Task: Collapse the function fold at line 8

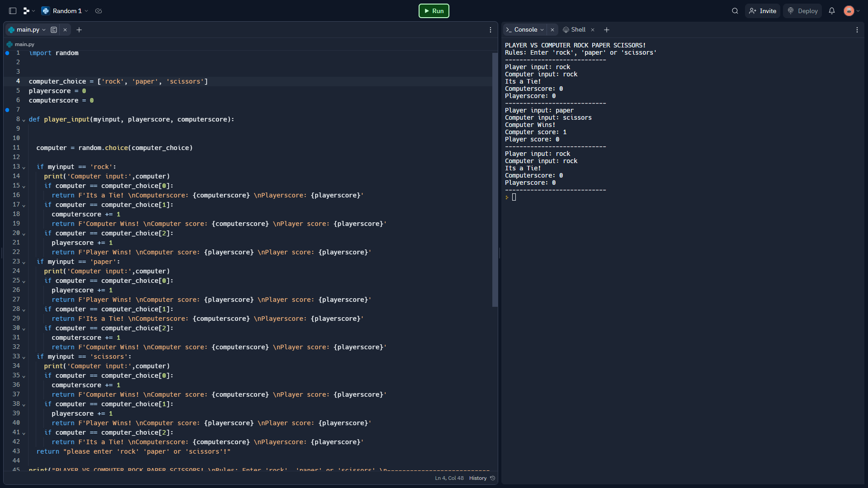Action: pyautogui.click(x=24, y=120)
